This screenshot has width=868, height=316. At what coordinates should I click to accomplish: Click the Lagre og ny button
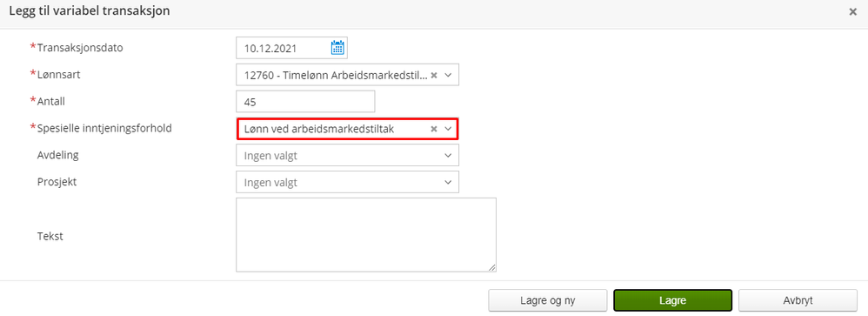[x=547, y=300]
